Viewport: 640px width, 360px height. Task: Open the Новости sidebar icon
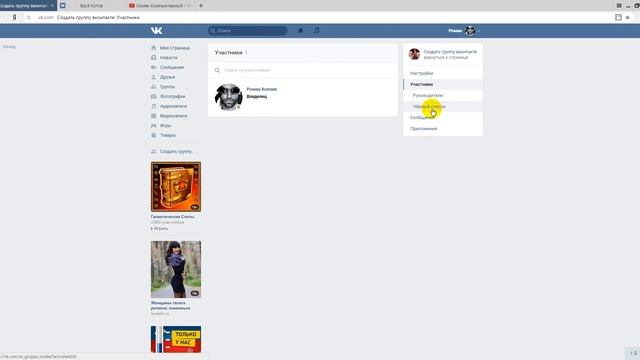click(x=153, y=58)
